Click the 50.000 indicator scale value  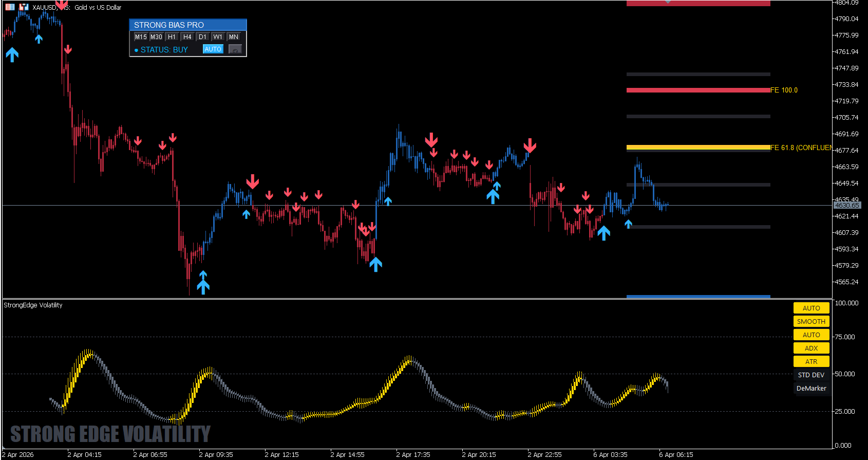(845, 374)
